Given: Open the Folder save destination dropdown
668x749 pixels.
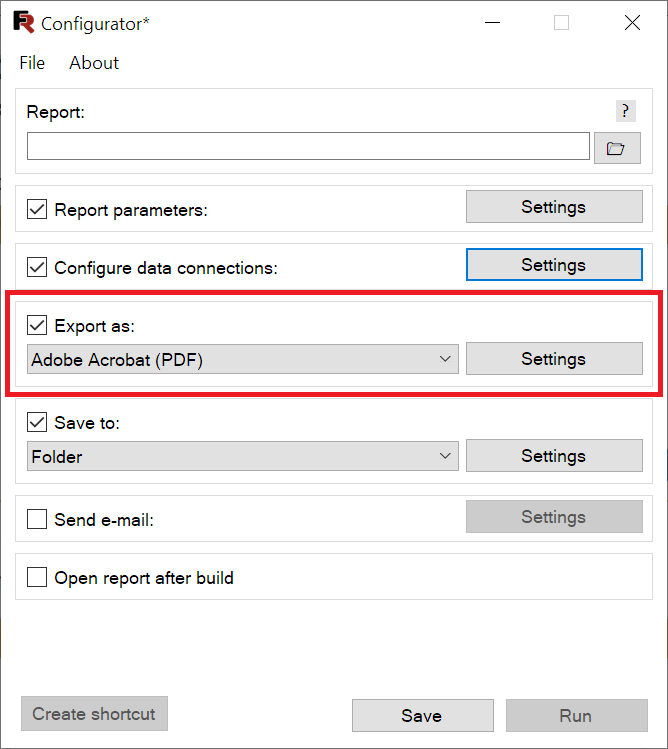Looking at the screenshot, I should [243, 456].
